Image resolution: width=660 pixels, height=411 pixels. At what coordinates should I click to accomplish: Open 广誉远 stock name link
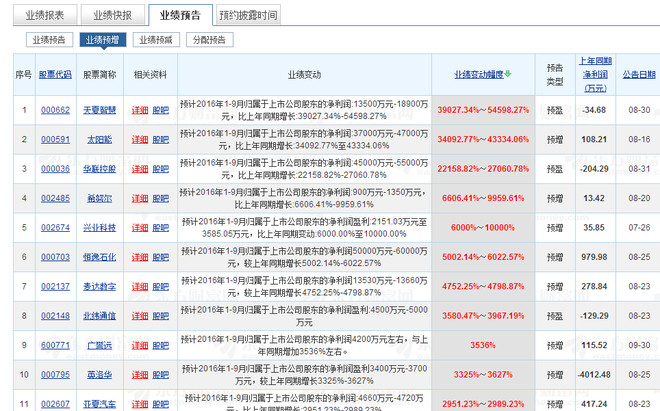(99, 345)
